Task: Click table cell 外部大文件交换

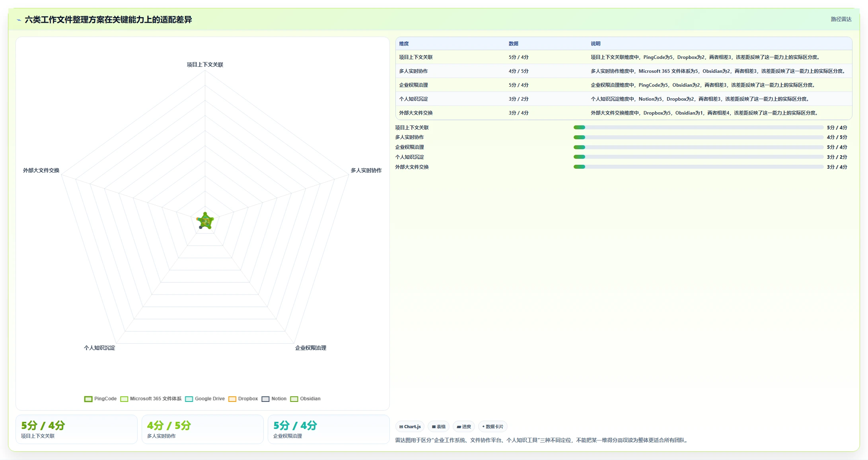Action: click(x=416, y=113)
